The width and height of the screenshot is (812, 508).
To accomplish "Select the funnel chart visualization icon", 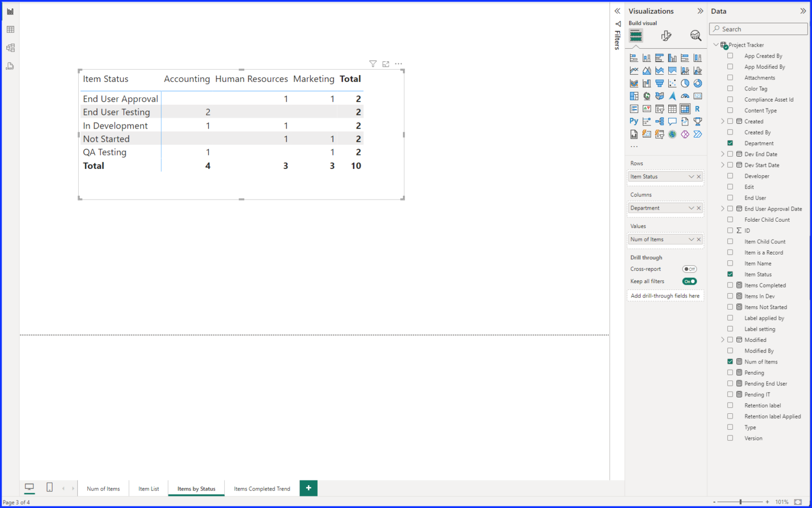I will click(659, 83).
